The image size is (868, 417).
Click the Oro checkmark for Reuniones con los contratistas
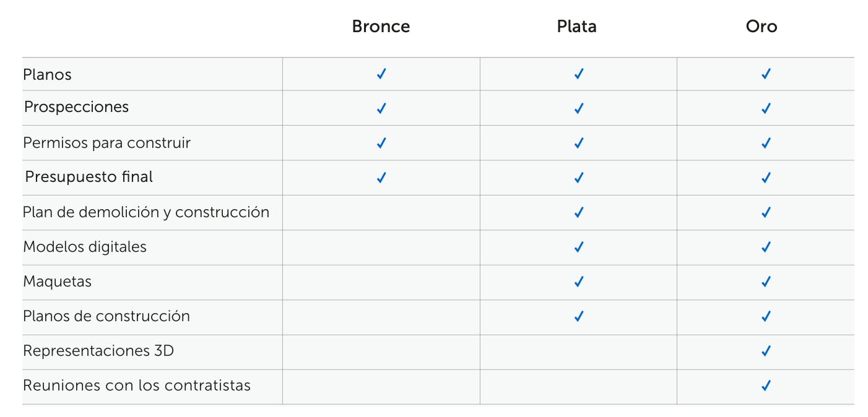766,385
